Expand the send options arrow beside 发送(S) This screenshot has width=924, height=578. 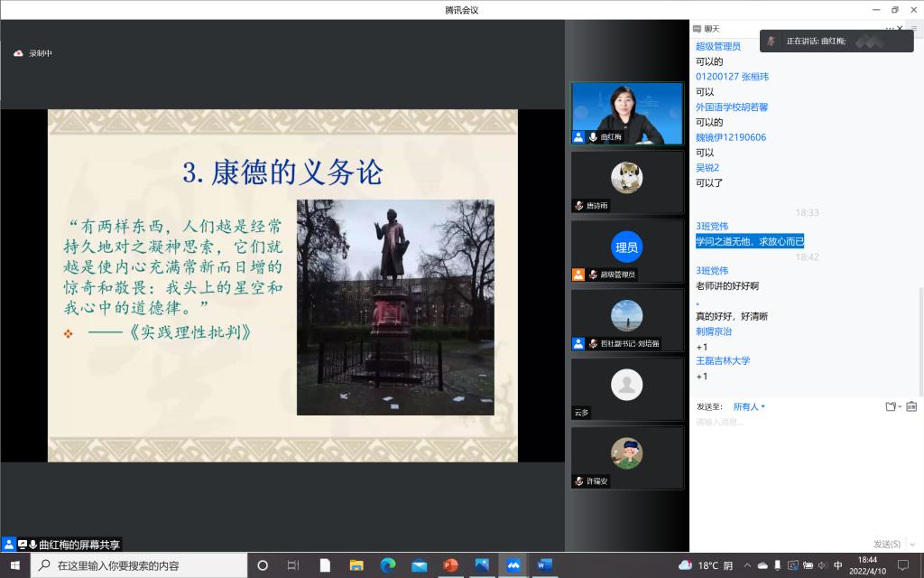tap(910, 544)
